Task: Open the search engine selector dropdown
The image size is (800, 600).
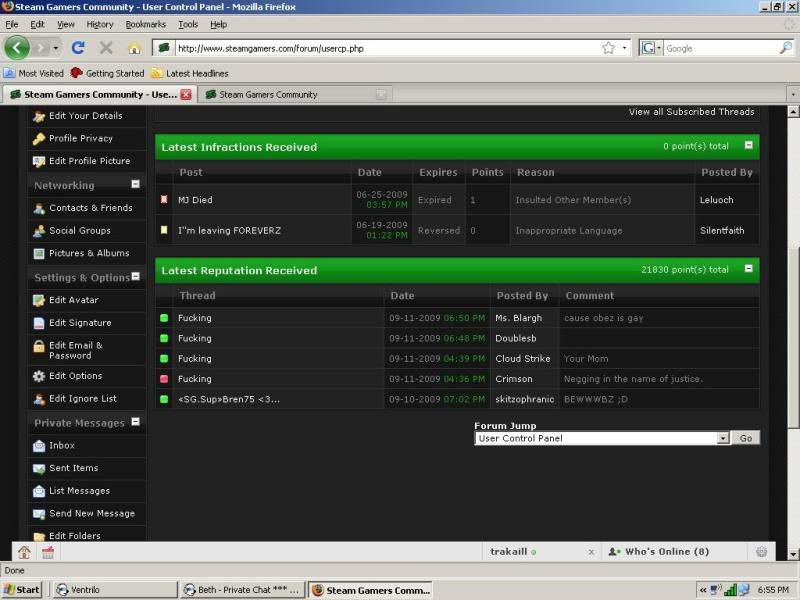Action: coord(651,48)
